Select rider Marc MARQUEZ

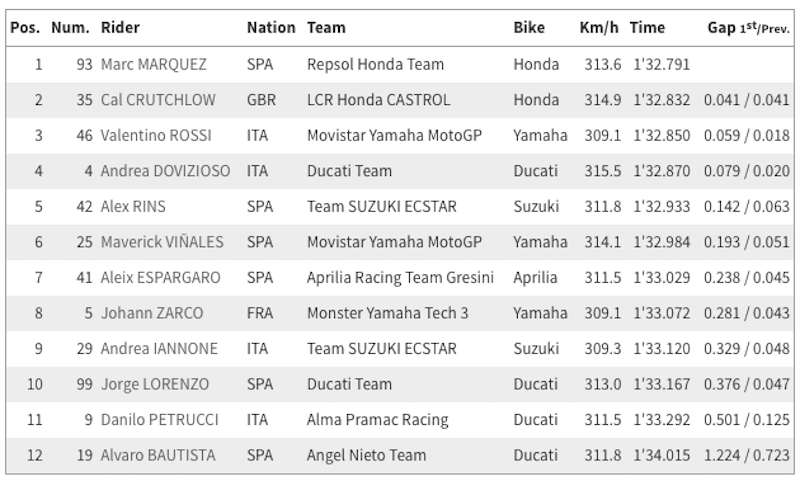pos(154,65)
